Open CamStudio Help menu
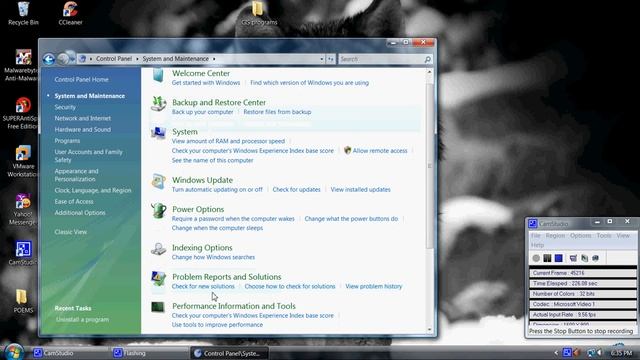640x360 pixels. tap(538, 245)
